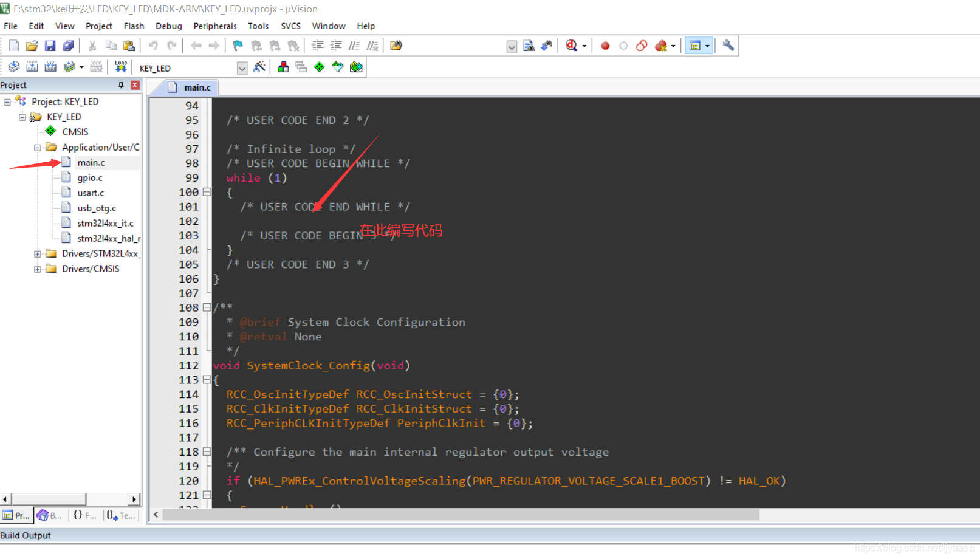Select Software Packs icon with funnel
Viewport: 980px width, 559px height.
338,67
